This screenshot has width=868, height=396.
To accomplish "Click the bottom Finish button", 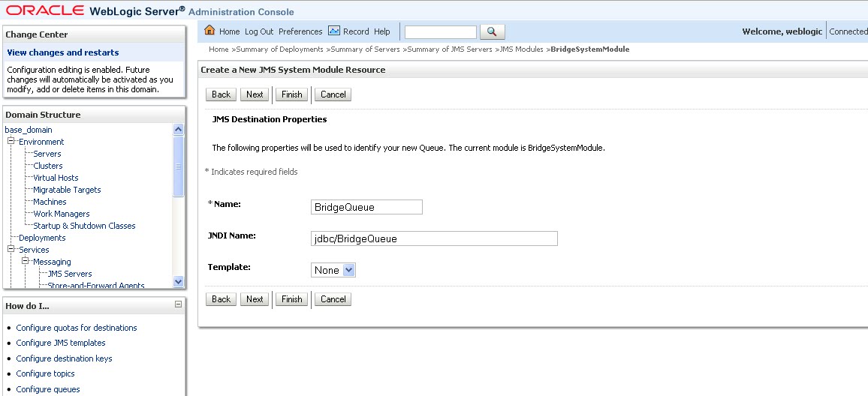I will pos(292,299).
